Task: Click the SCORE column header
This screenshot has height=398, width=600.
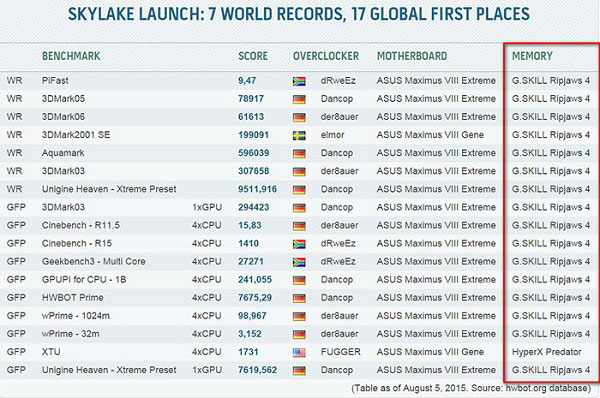Action: 253,56
